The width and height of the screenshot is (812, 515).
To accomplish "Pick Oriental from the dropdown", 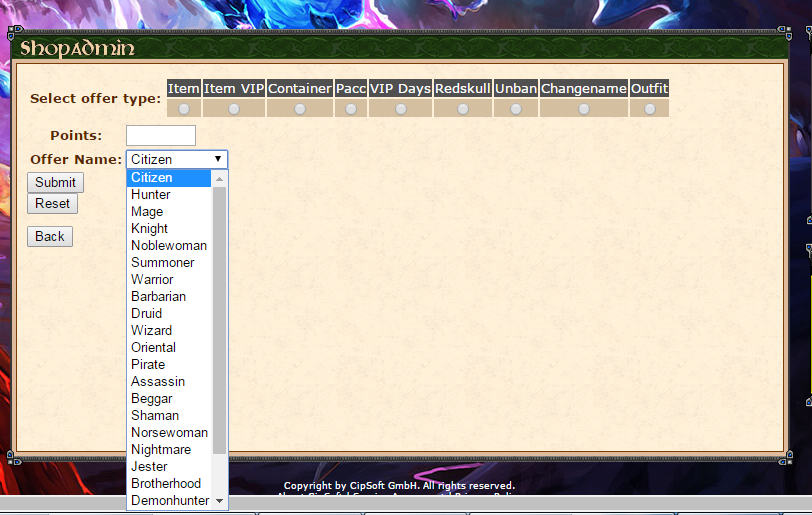I will [x=169, y=348].
